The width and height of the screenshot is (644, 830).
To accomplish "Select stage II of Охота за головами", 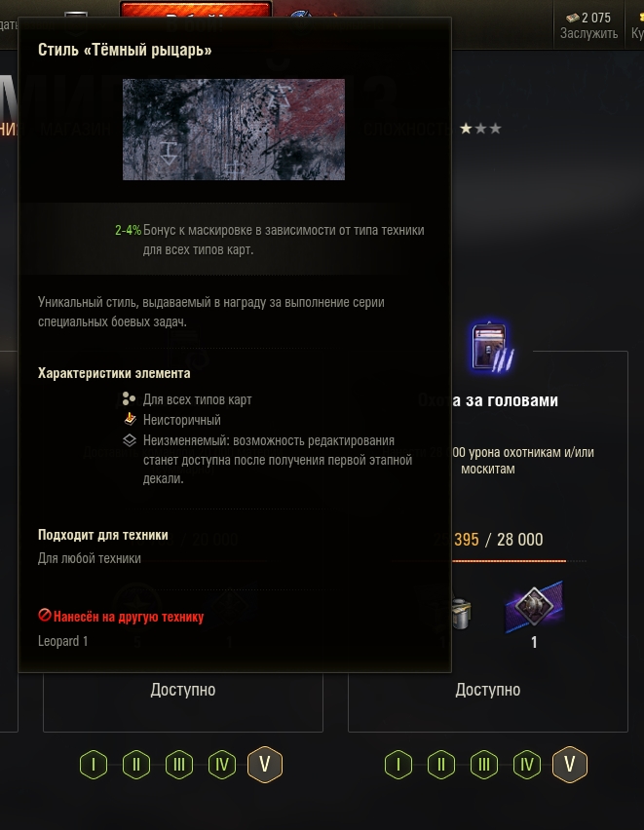I will pos(441,765).
